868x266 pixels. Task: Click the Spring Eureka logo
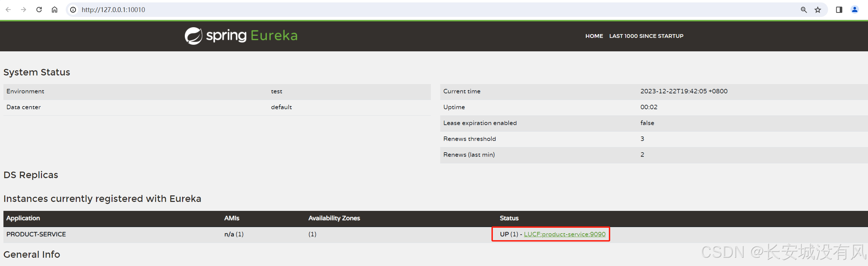pos(241,35)
